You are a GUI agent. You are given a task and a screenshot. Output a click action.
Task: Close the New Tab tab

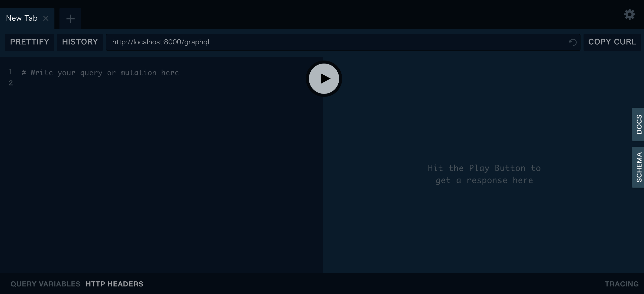pos(46,18)
